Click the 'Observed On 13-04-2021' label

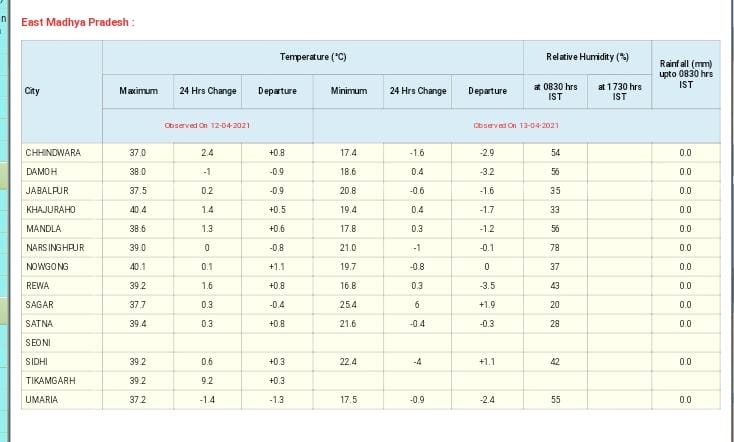[x=516, y=126]
